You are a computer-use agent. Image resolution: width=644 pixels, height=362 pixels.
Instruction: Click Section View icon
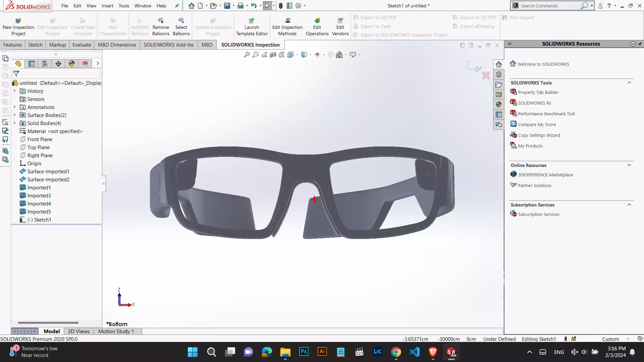pyautogui.click(x=273, y=55)
